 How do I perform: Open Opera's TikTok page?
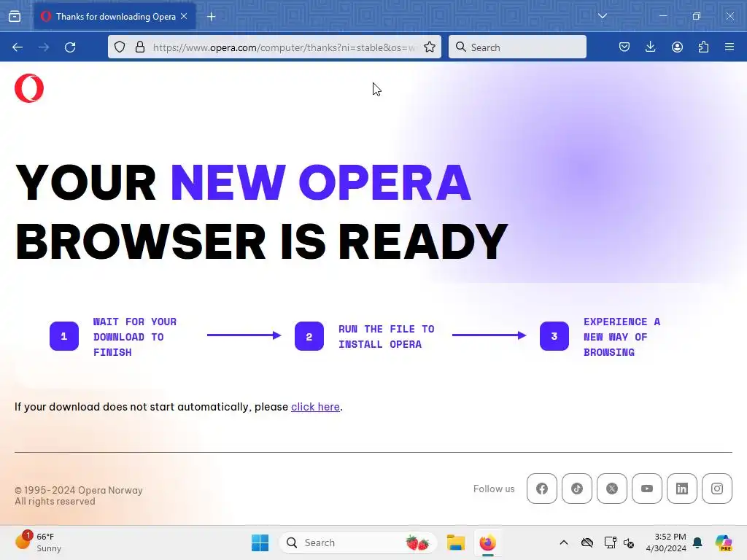click(x=577, y=489)
